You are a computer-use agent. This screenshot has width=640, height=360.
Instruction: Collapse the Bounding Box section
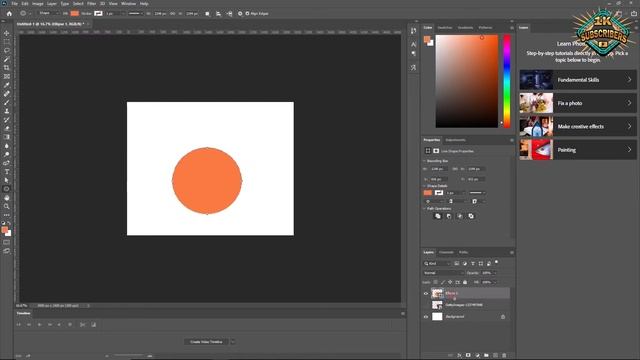click(x=424, y=161)
